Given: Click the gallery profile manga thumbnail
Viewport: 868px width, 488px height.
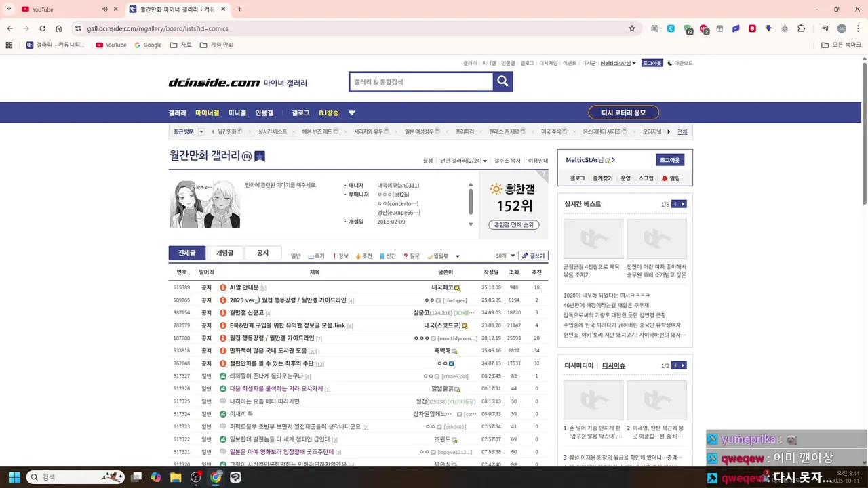Looking at the screenshot, I should coord(204,204).
